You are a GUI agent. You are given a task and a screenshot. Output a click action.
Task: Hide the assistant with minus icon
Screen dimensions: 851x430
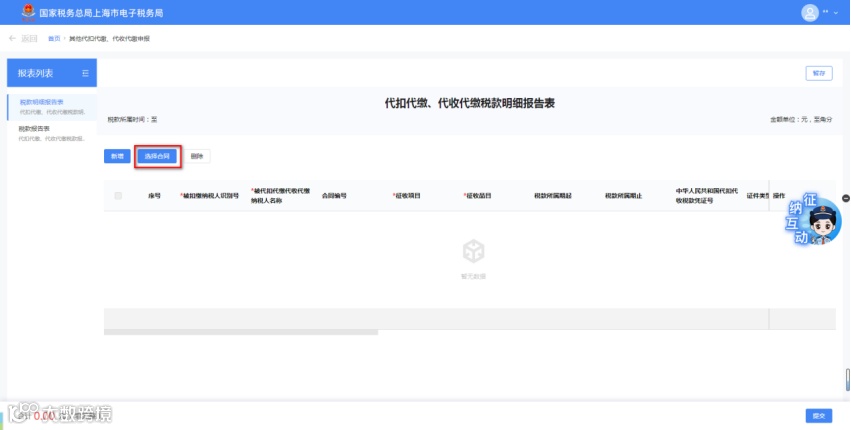click(846, 198)
